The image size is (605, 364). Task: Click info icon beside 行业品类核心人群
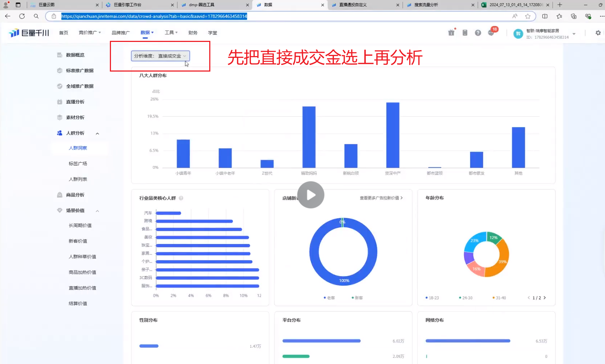point(181,198)
